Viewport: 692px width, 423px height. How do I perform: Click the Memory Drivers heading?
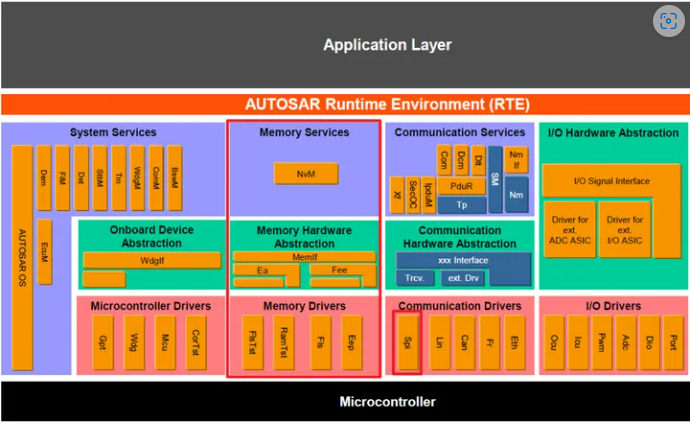[305, 306]
